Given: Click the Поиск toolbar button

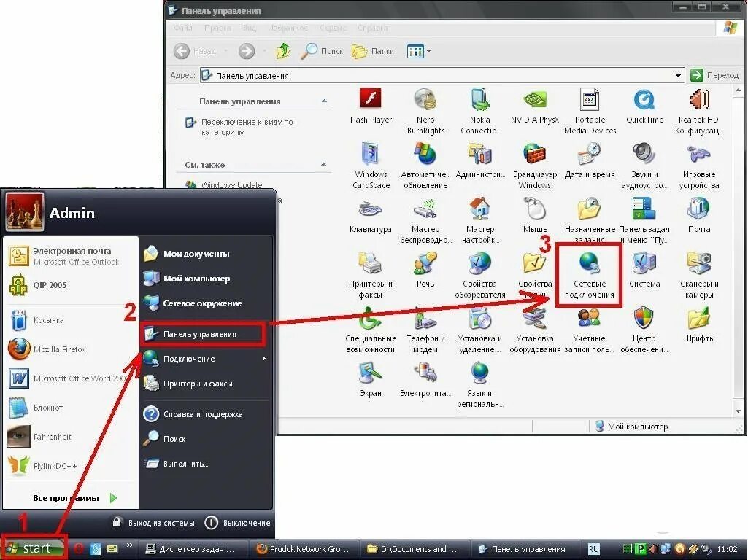Looking at the screenshot, I should (323, 51).
